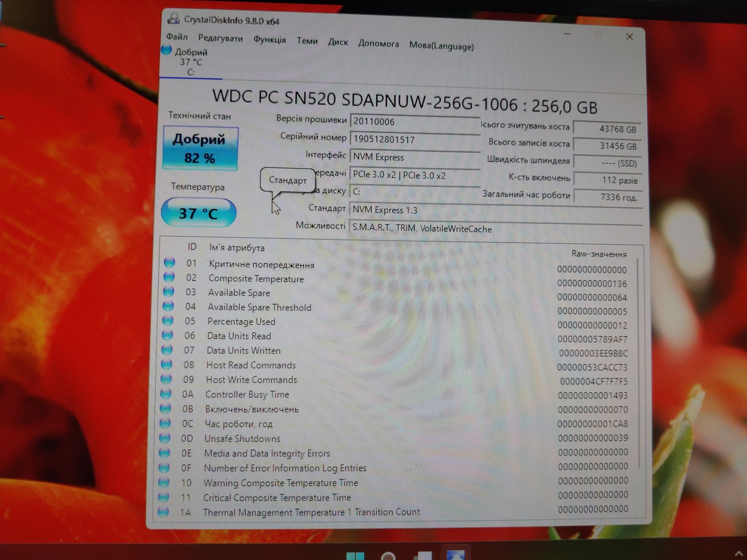Click the firmware version field 20110006
747x560 pixels.
coord(415,122)
